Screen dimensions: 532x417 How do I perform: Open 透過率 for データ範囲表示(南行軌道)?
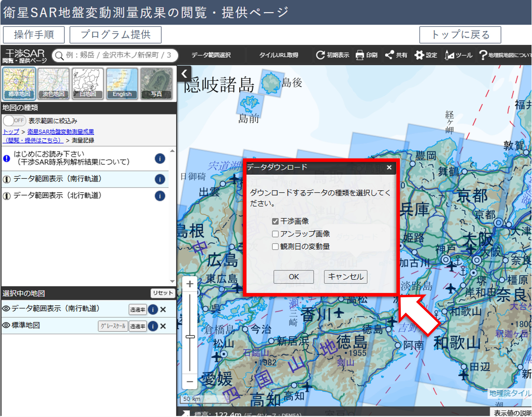click(138, 310)
